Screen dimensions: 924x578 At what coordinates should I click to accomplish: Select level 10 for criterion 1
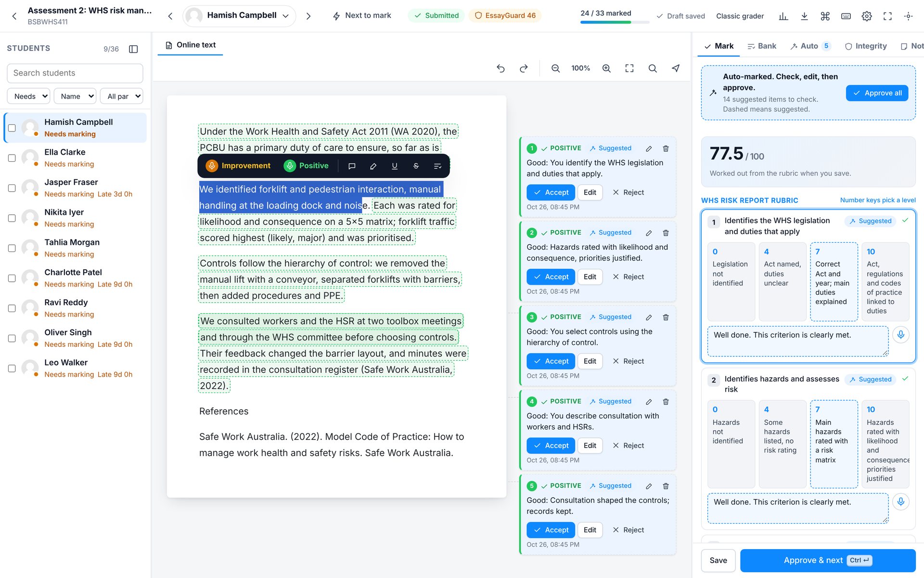[x=885, y=281]
